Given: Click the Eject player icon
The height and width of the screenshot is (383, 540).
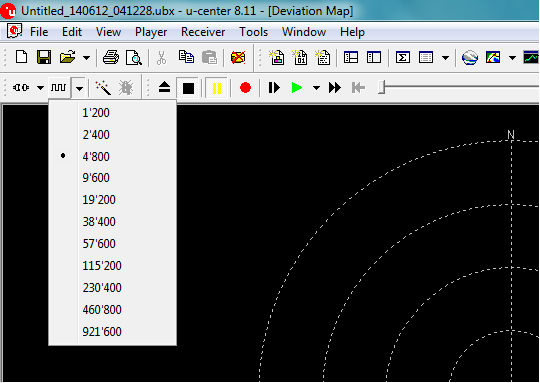Looking at the screenshot, I should 164,87.
